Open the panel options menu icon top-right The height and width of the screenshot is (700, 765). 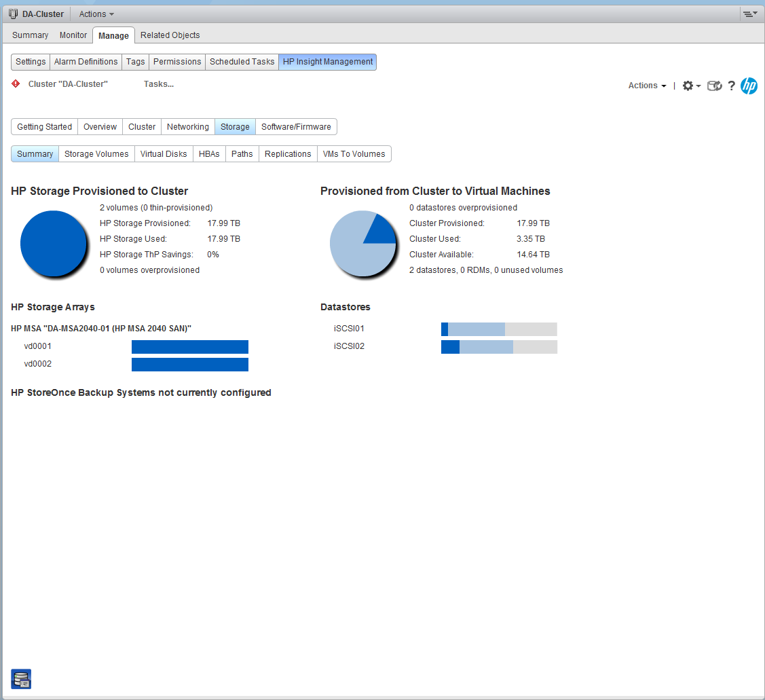pos(750,14)
